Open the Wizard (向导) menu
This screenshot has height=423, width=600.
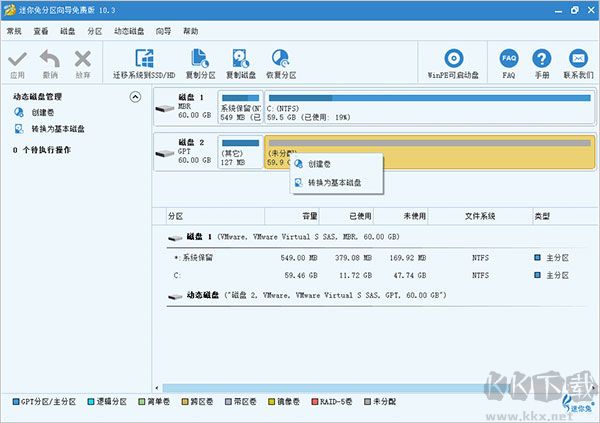pos(163,31)
